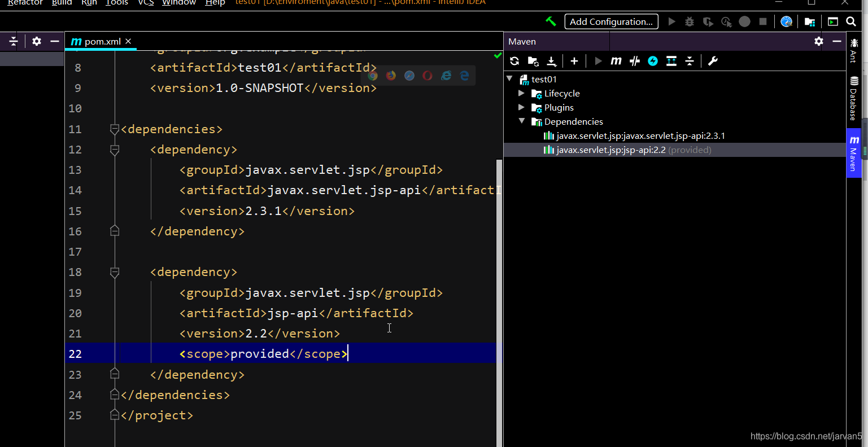Hide the left Project panel
868x447 pixels.
coord(55,41)
